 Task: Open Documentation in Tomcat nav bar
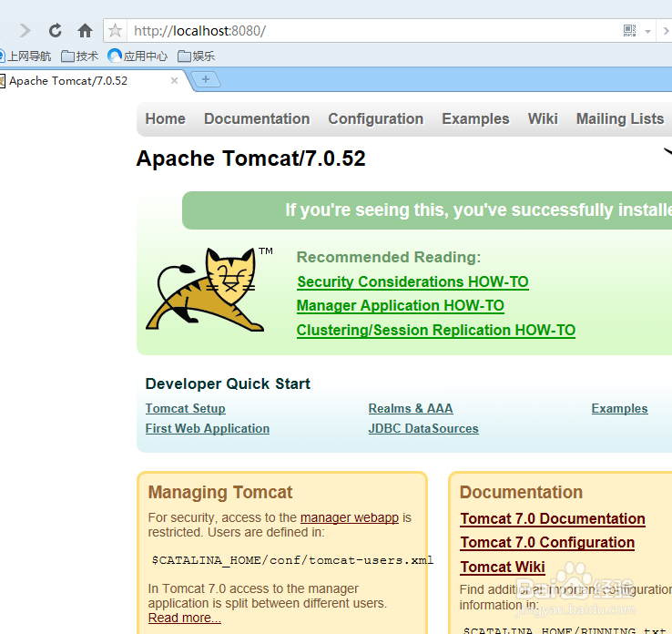(257, 118)
